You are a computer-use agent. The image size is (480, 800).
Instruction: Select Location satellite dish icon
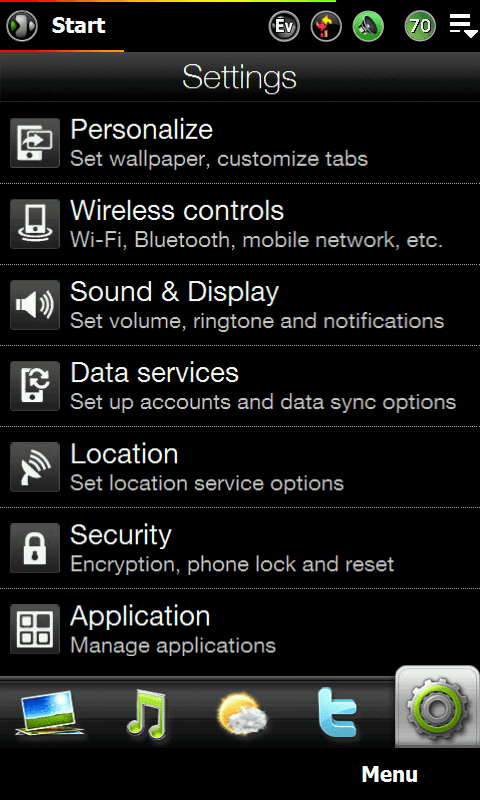click(x=35, y=467)
